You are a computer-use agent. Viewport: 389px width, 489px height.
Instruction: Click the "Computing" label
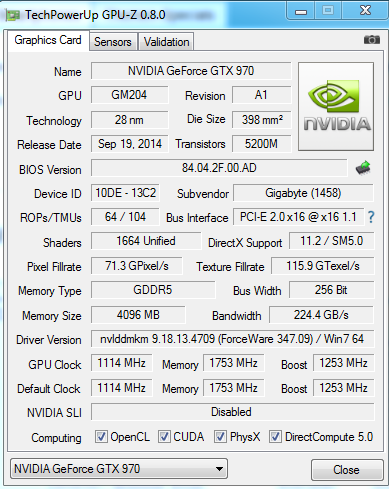click(56, 438)
